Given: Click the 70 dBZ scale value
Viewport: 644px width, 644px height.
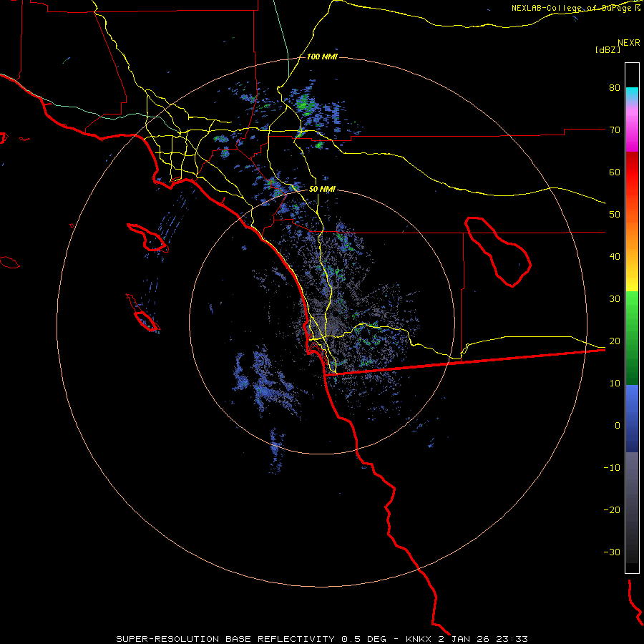Looking at the screenshot, I should [x=615, y=130].
